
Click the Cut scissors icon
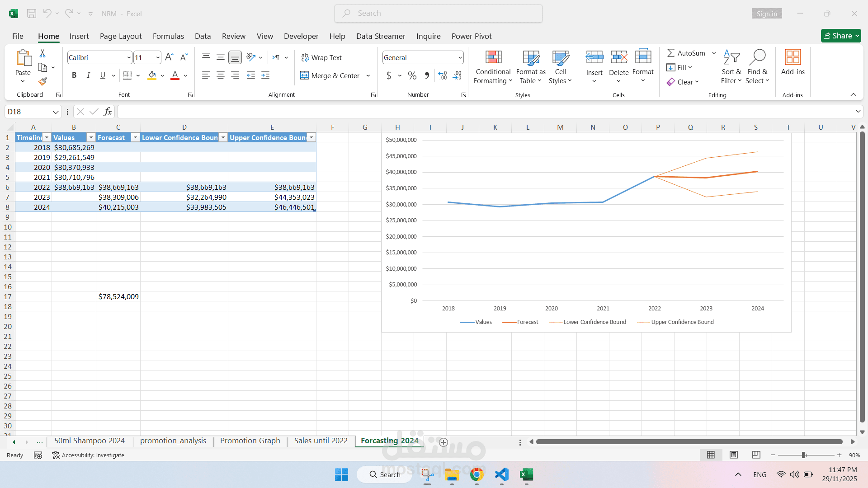pyautogui.click(x=42, y=53)
